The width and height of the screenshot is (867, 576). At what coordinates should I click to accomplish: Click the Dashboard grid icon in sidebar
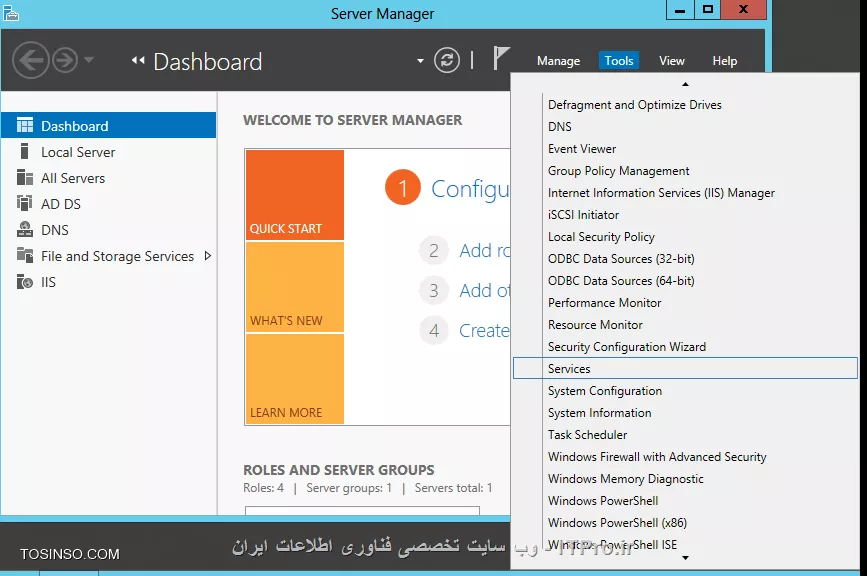click(25, 125)
